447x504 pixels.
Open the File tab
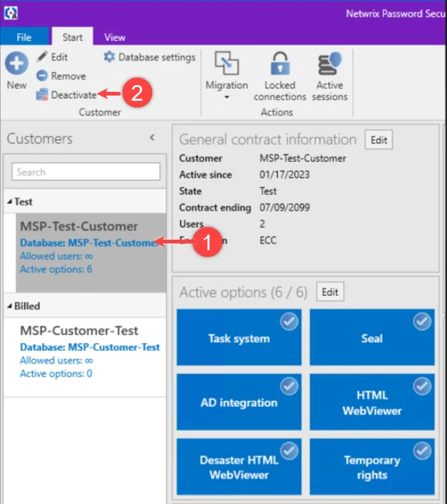(x=24, y=37)
